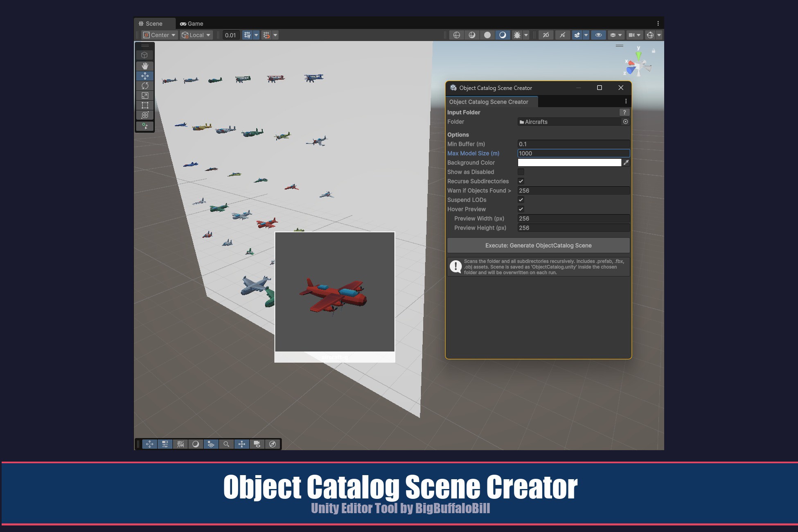Select the Hand pan tool
Viewport: 798px width, 532px height.
click(144, 66)
